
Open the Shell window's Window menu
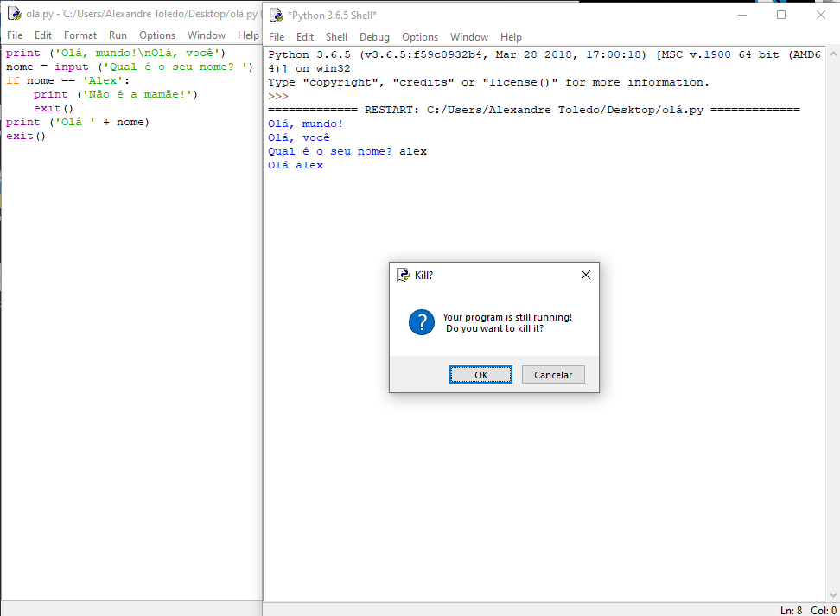point(469,37)
